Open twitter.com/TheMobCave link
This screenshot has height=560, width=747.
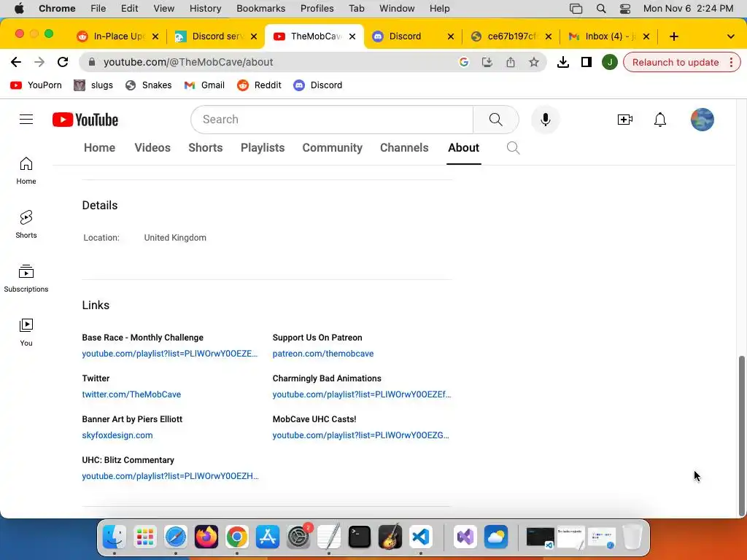[131, 394]
